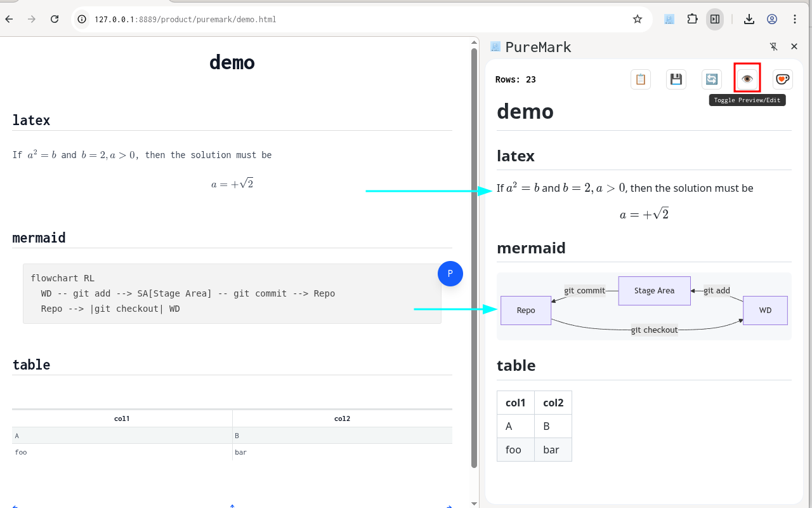Click the "mermaid" heading in PureMark preview
Viewport: 812px width, 508px height.
(532, 248)
